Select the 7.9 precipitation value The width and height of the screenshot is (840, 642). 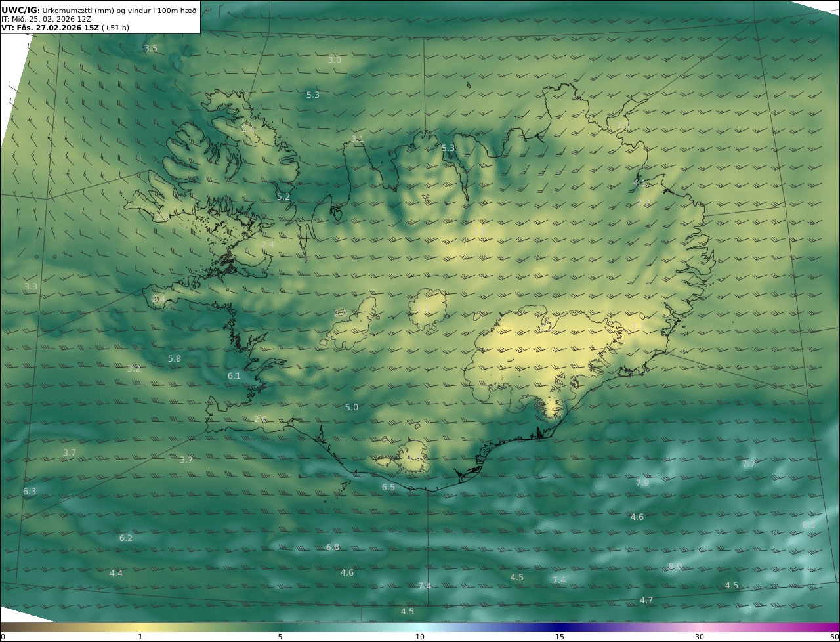pos(642,483)
